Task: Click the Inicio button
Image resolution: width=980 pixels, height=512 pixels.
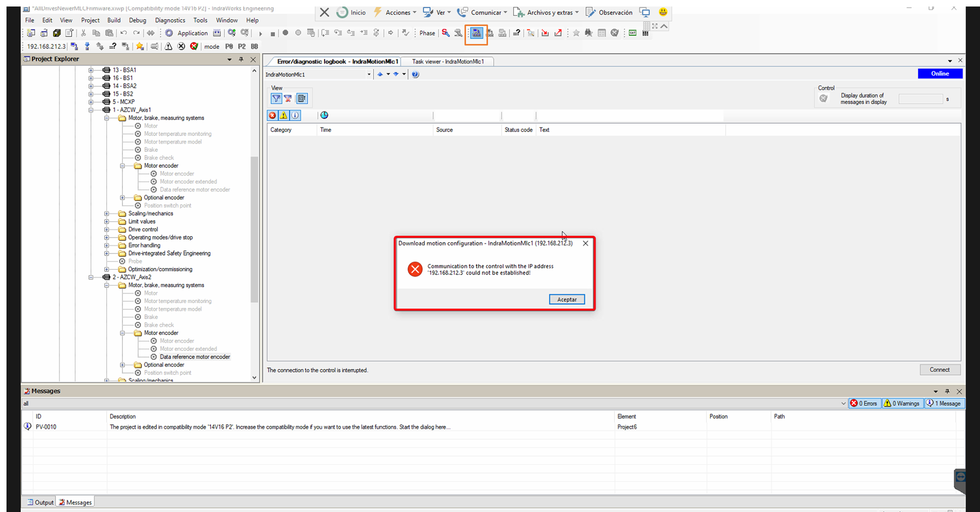Action: pos(351,12)
